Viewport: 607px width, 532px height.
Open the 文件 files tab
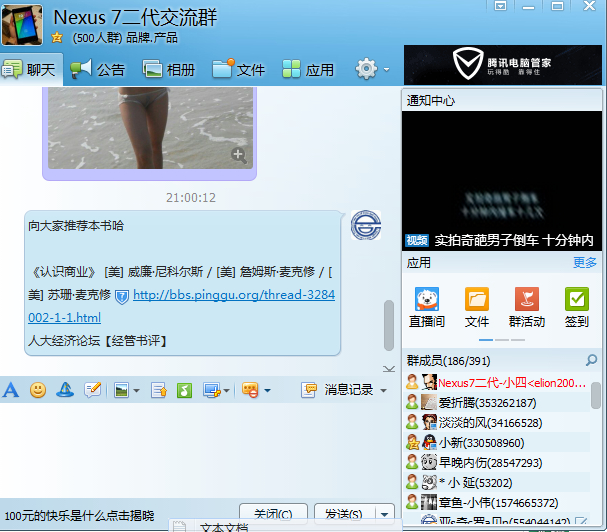pyautogui.click(x=238, y=70)
